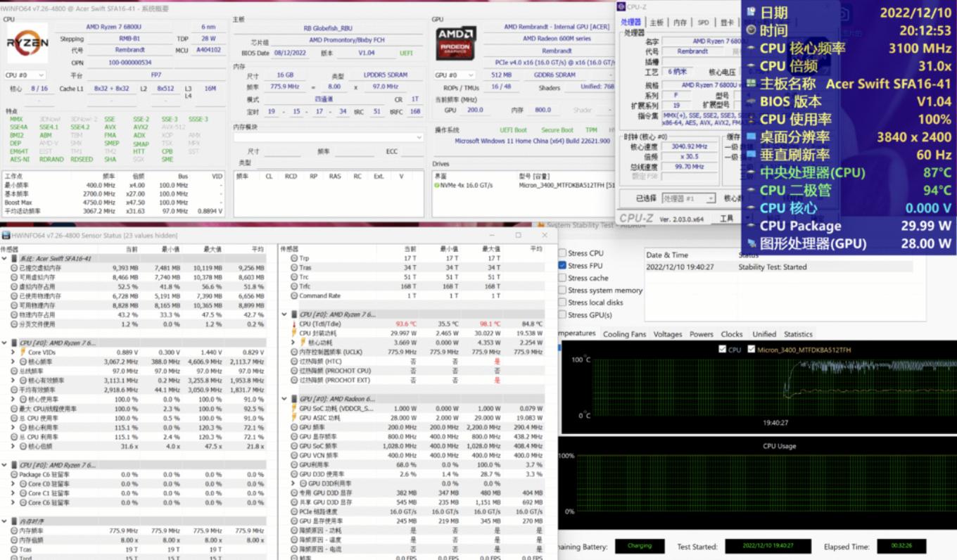Tick the Stress GPU(s) checkbox
Screen dimensions: 957x560
(562, 315)
